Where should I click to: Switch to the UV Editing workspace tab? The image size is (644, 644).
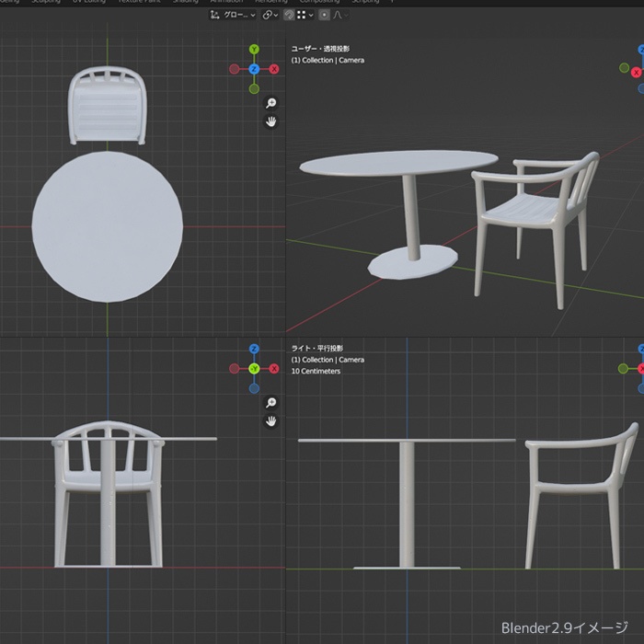pyautogui.click(x=88, y=2)
